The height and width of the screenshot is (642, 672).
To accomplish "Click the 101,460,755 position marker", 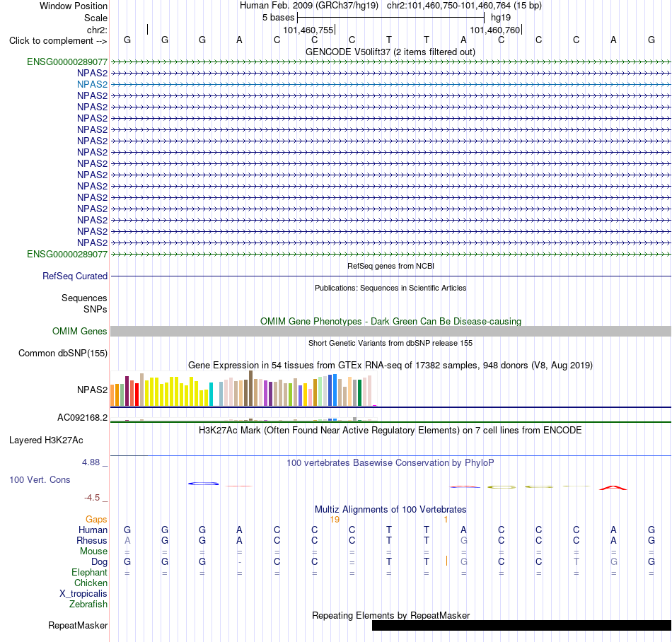I will tap(308, 30).
